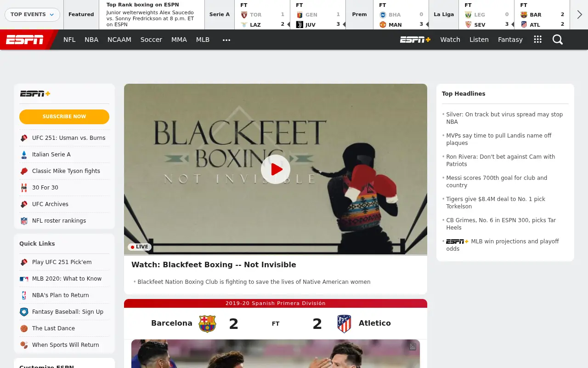Click the Subscribe Now button
The width and height of the screenshot is (588, 368).
pyautogui.click(x=64, y=117)
